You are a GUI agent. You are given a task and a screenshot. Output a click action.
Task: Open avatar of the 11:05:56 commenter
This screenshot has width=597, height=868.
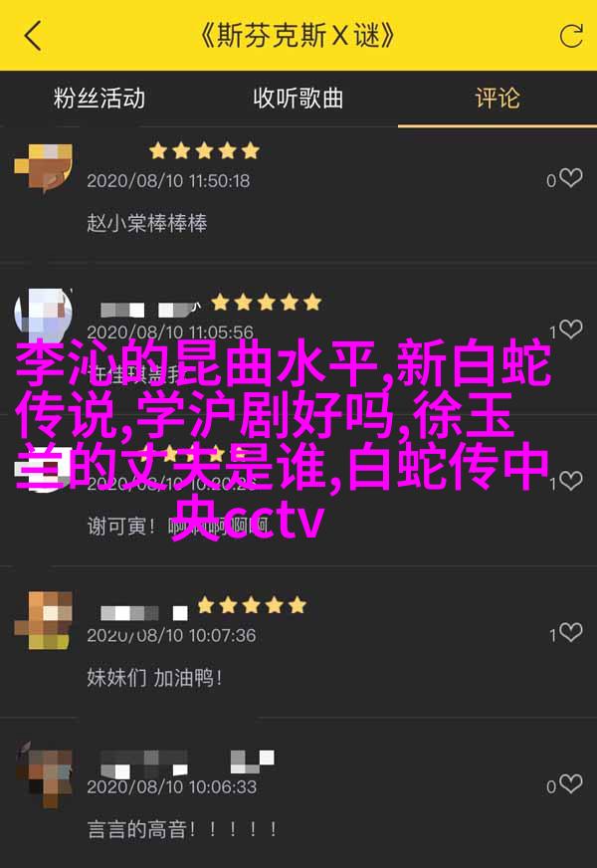[43, 317]
